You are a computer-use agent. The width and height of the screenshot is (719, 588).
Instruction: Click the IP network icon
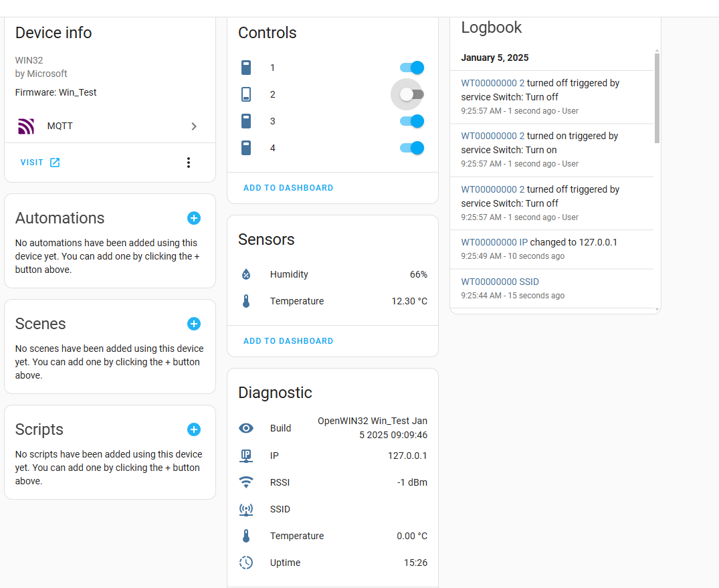pos(246,456)
